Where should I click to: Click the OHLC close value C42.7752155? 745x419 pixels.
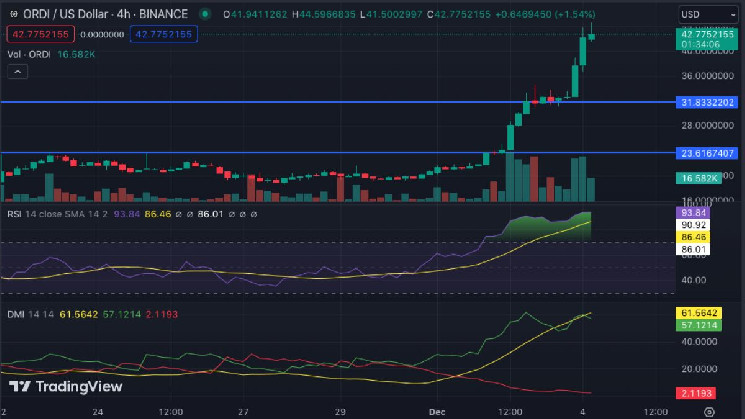coord(458,14)
